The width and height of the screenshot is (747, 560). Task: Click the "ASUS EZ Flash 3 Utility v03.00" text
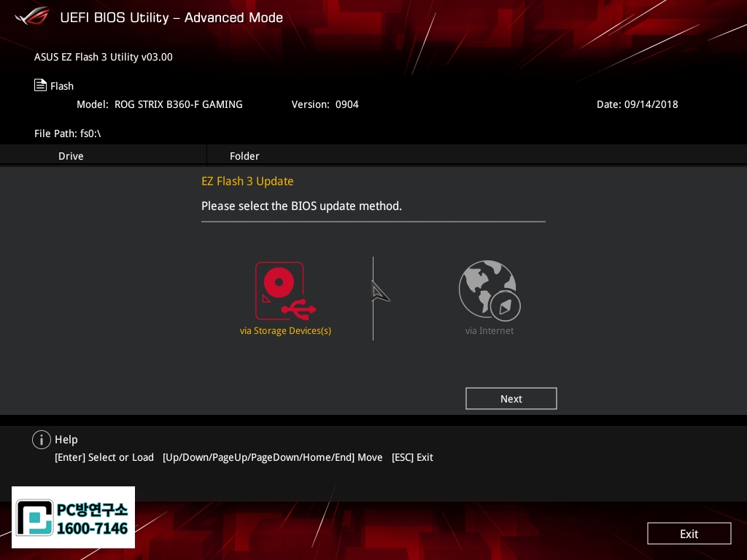tap(104, 57)
